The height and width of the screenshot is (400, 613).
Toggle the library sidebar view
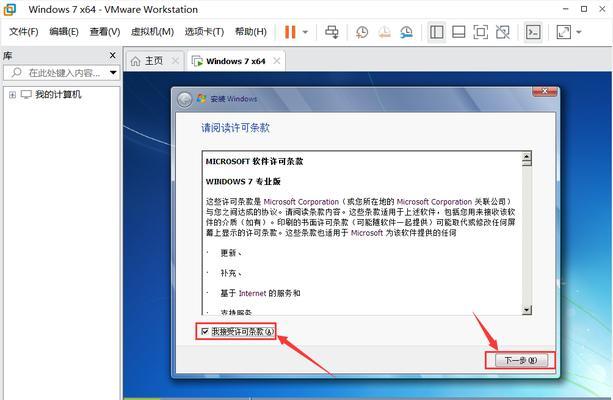tap(436, 32)
